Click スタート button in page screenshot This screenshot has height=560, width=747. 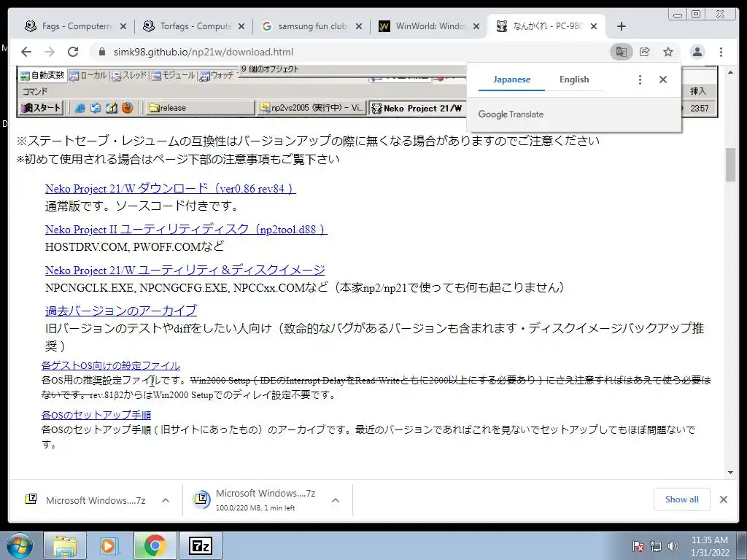(x=41, y=108)
